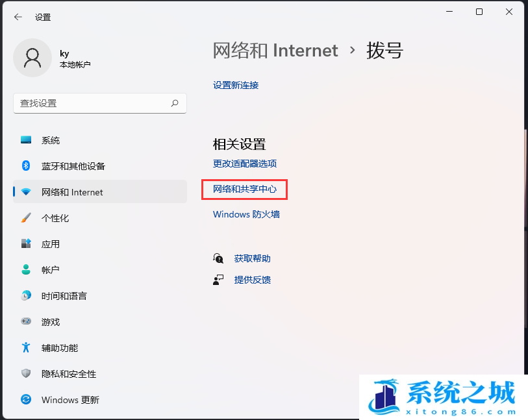Click the 网络和 Internet breadcrumb heading
The width and height of the screenshot is (528, 420).
(275, 51)
